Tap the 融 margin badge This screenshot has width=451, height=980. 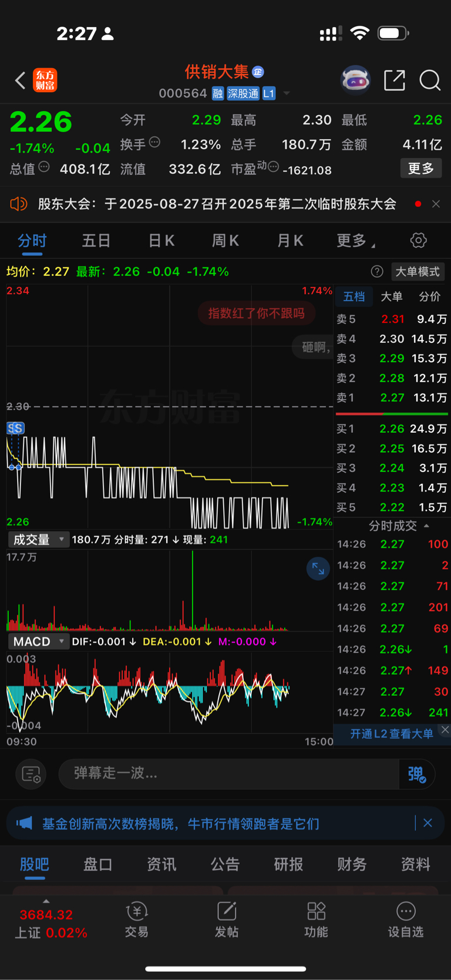(x=218, y=93)
